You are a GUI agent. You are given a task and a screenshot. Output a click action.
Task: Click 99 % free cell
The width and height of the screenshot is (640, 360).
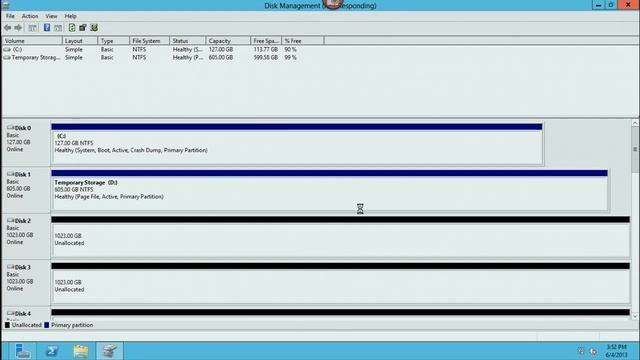[x=291, y=58]
